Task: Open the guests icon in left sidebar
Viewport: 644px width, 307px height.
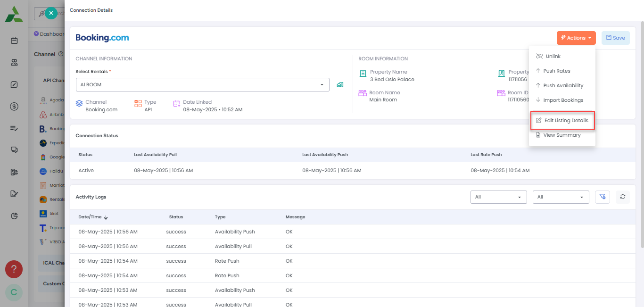Action: pos(14,62)
